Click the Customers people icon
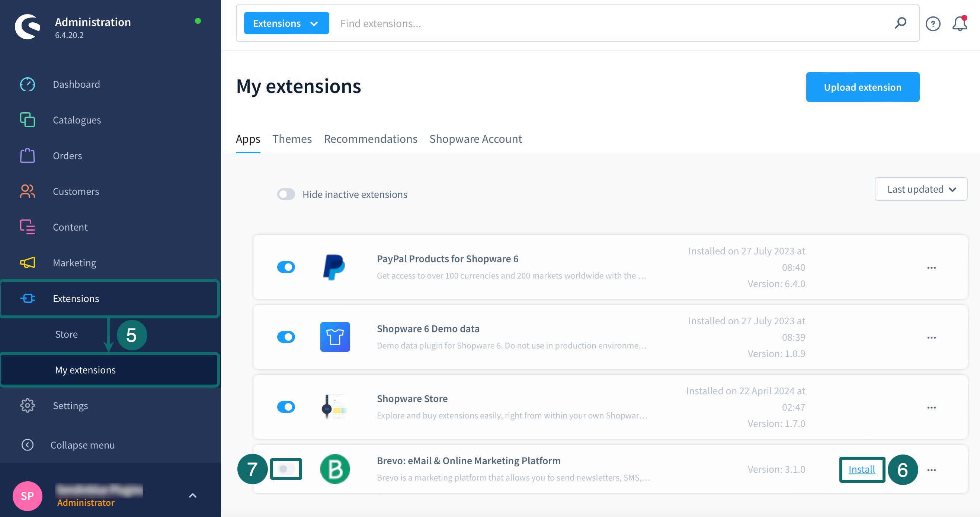980x517 pixels. [x=28, y=191]
